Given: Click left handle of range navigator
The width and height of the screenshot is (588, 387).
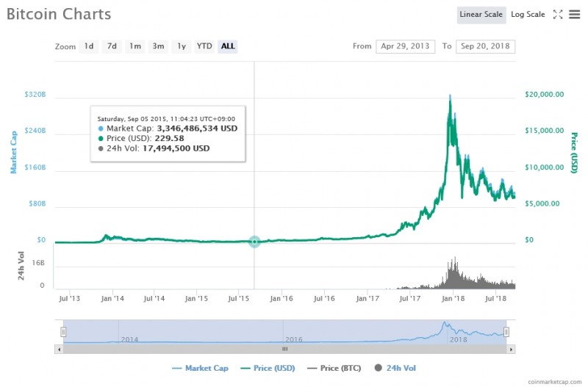Looking at the screenshot, I should tap(63, 332).
